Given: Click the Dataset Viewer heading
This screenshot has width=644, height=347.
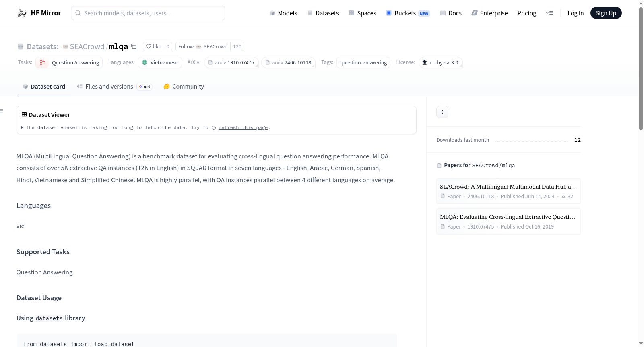Looking at the screenshot, I should click(50, 115).
